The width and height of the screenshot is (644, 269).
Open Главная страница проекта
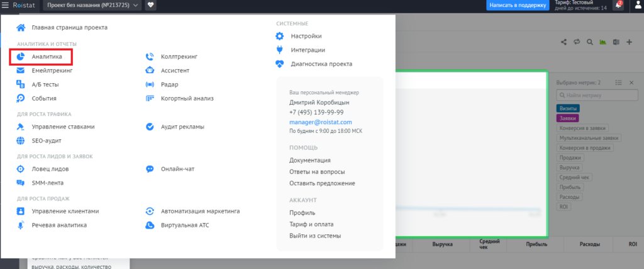(x=70, y=28)
